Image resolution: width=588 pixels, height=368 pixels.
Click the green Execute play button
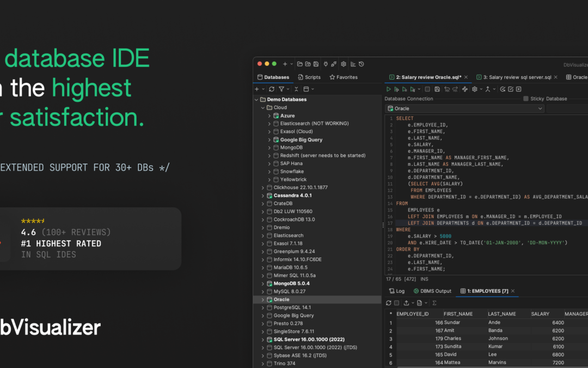[x=389, y=89]
